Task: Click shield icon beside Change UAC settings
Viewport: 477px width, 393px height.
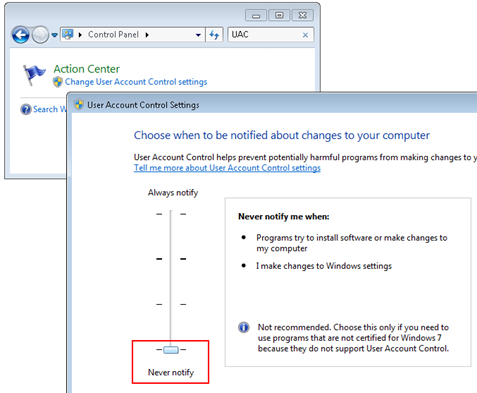Action: pyautogui.click(x=58, y=82)
